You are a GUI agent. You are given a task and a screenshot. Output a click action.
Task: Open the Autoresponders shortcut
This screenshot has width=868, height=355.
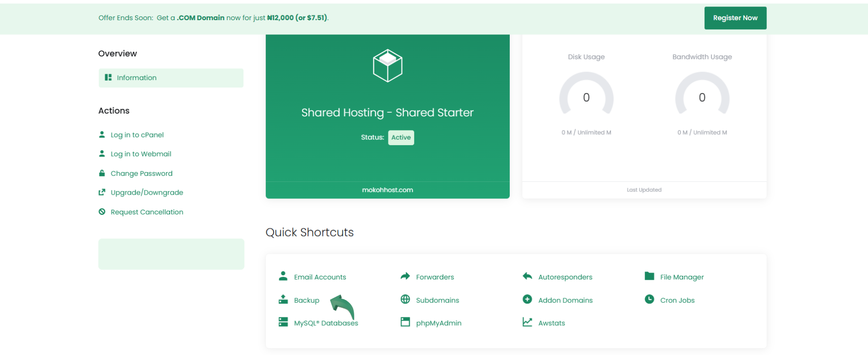click(565, 277)
